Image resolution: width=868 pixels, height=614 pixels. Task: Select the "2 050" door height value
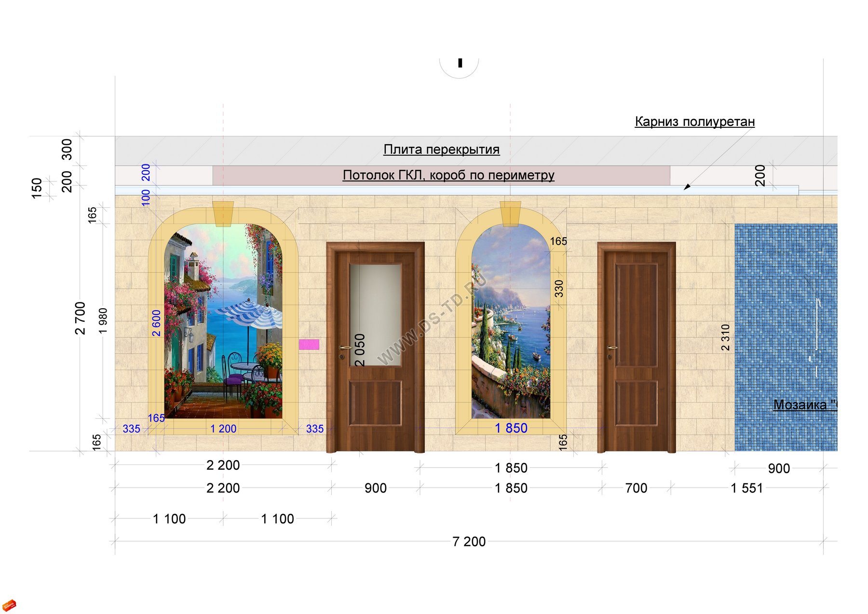click(360, 350)
